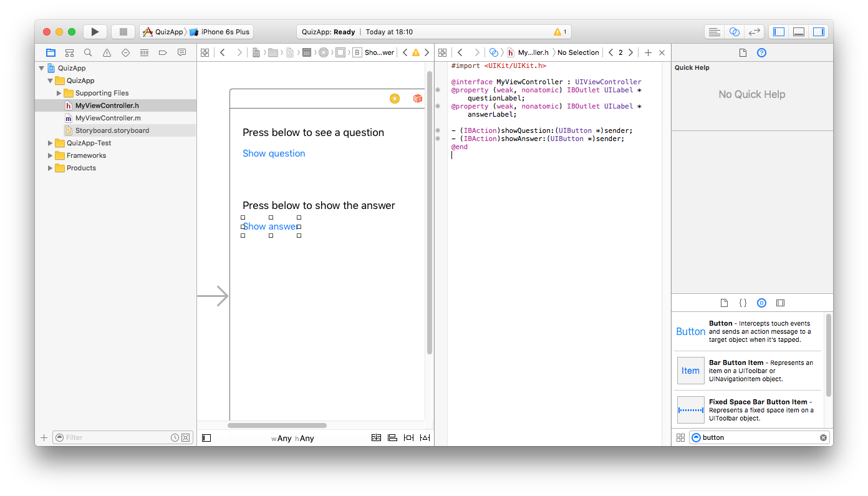This screenshot has height=496, width=868.
Task: Show the Project navigator folder icon
Action: 51,53
